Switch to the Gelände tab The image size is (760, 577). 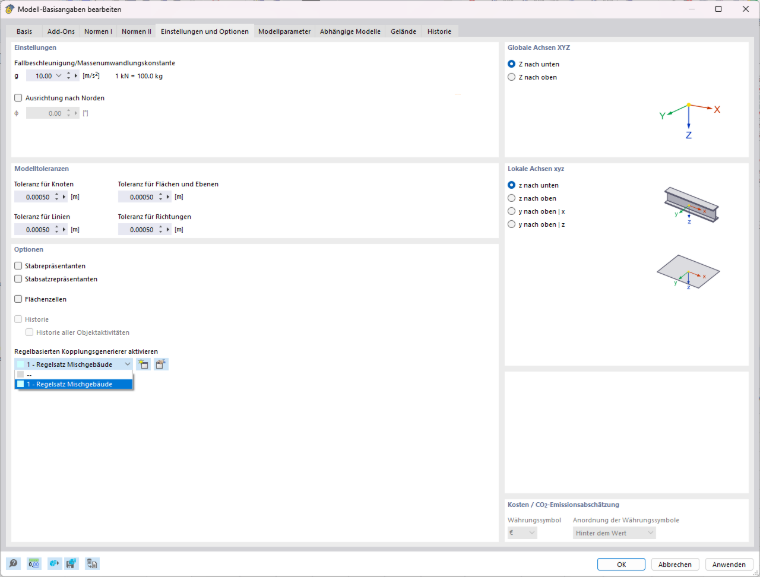pos(403,32)
